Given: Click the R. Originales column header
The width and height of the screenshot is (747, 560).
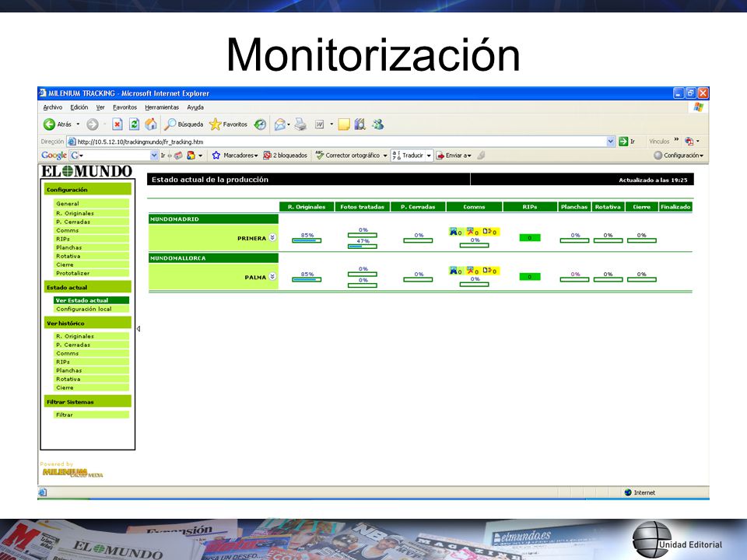Looking at the screenshot, I should point(307,207).
